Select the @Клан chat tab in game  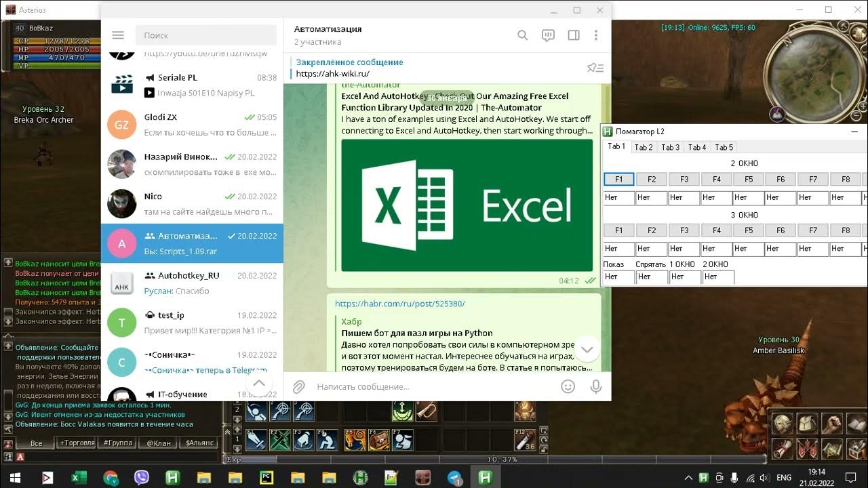click(159, 443)
